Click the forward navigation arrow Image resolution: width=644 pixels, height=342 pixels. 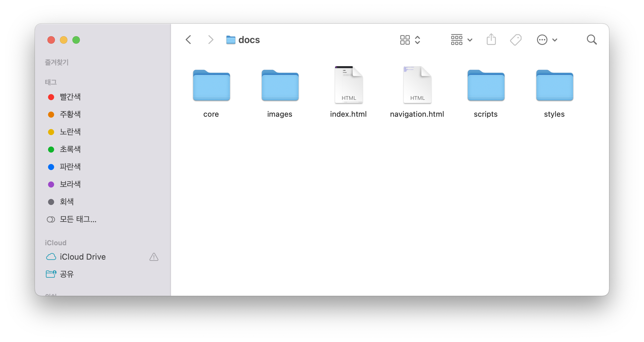211,40
